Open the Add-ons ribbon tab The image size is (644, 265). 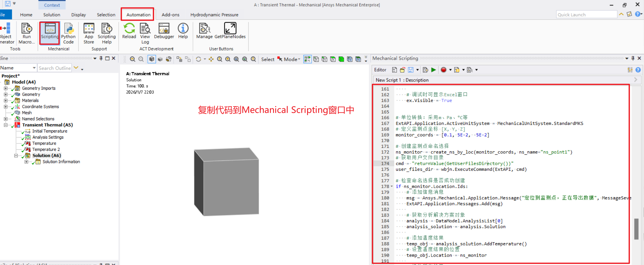[171, 15]
